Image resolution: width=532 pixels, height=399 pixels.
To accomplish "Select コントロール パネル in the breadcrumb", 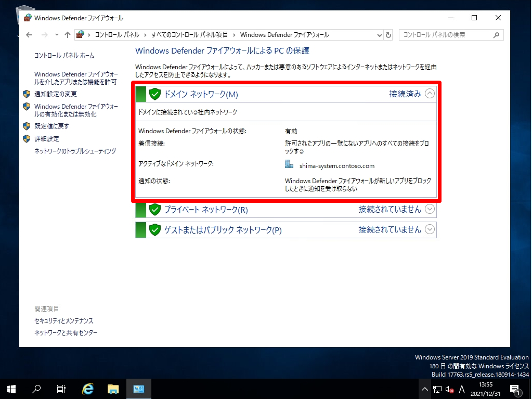I will point(117,35).
